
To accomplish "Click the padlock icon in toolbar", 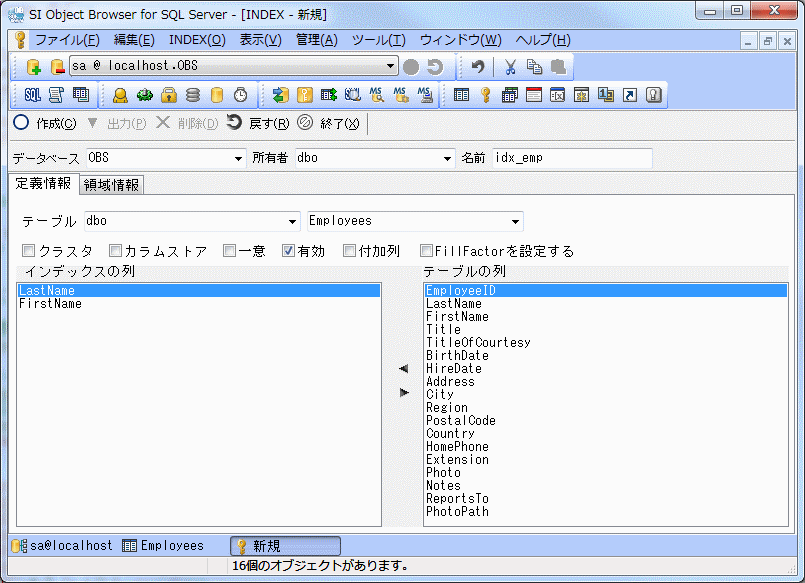I will (169, 95).
